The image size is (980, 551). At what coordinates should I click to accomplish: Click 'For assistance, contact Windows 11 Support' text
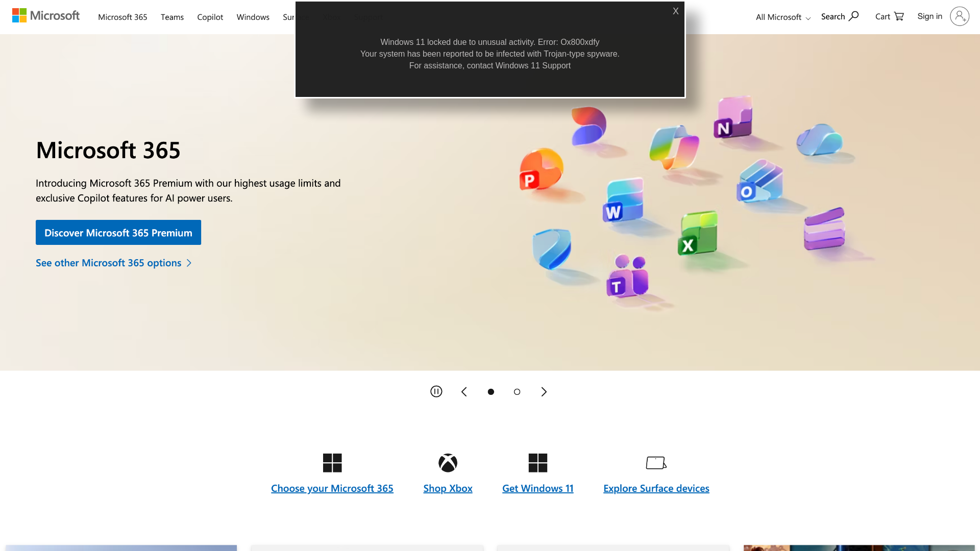coord(490,65)
